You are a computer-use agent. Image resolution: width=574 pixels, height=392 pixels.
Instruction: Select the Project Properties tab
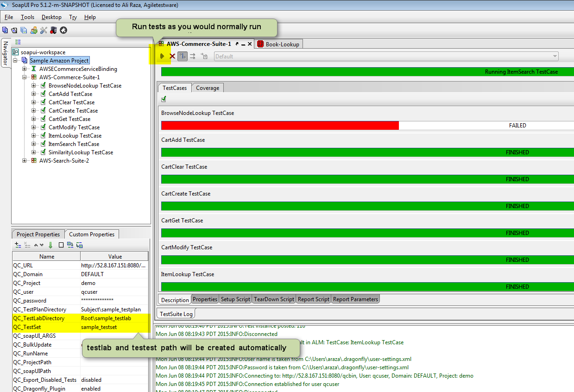pyautogui.click(x=38, y=234)
